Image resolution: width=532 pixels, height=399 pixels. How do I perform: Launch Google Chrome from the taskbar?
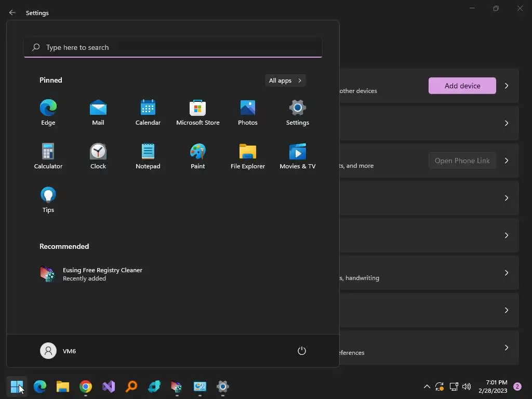[x=86, y=387]
